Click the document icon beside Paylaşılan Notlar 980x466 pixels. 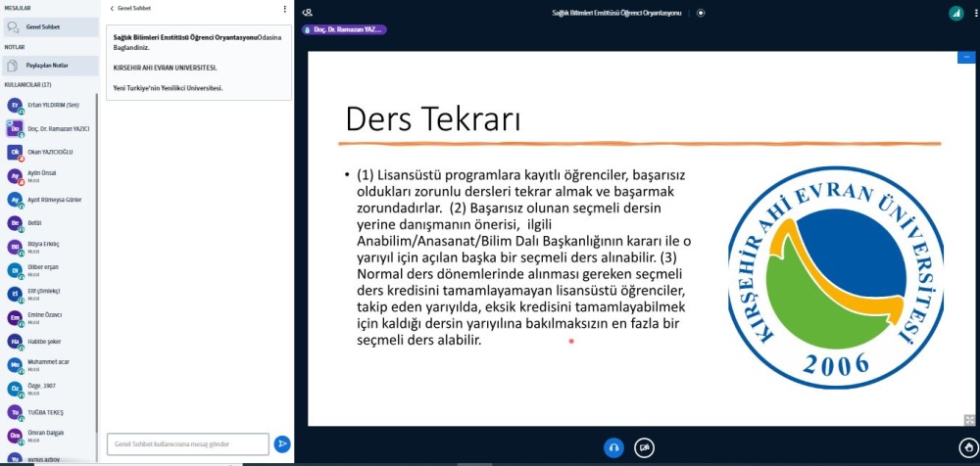click(x=12, y=66)
